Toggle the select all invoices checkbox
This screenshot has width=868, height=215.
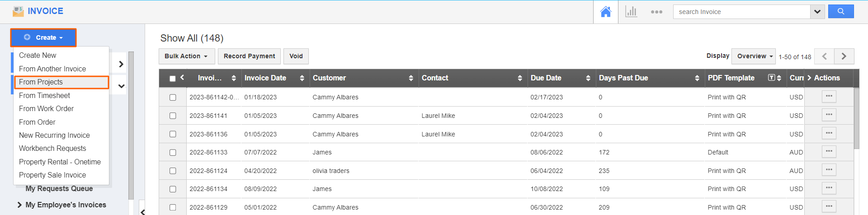(173, 79)
